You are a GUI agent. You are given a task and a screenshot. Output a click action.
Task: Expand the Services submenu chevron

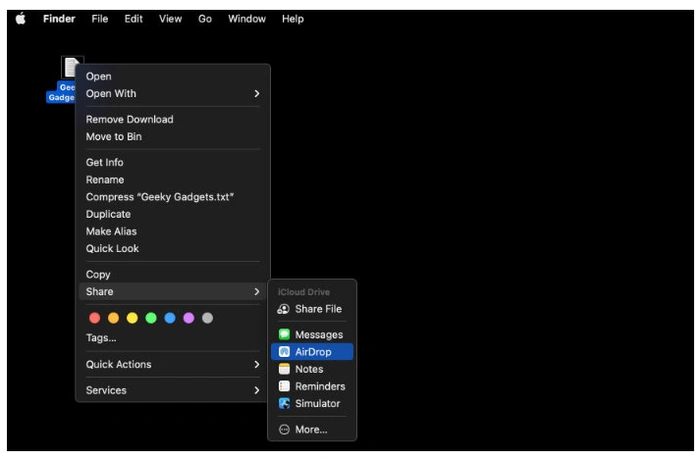click(x=257, y=390)
